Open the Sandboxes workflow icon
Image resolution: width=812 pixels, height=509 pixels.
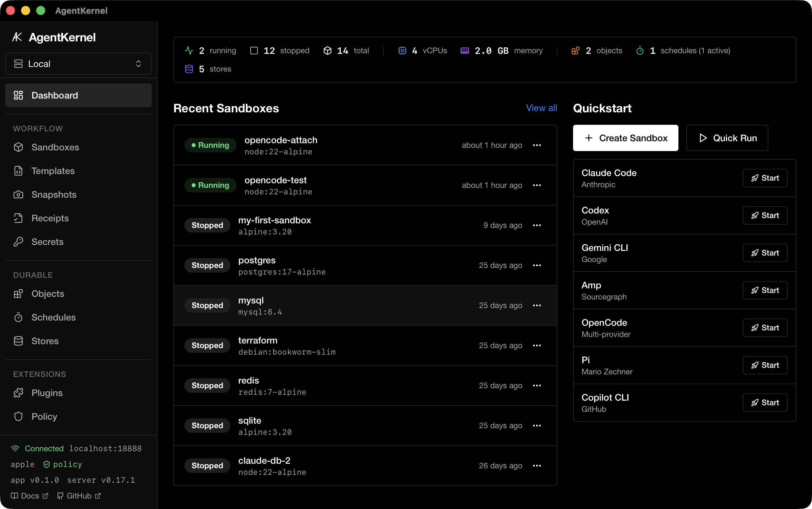(x=18, y=147)
